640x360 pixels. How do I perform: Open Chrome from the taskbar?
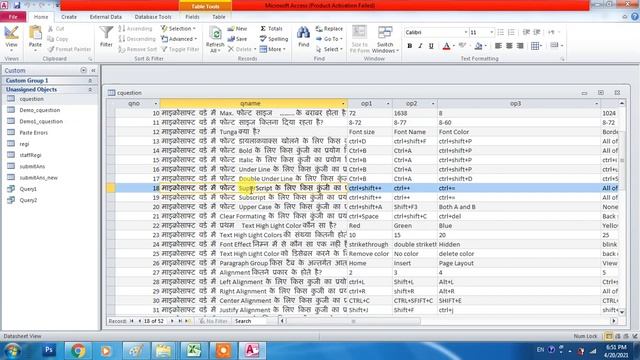click(x=78, y=350)
